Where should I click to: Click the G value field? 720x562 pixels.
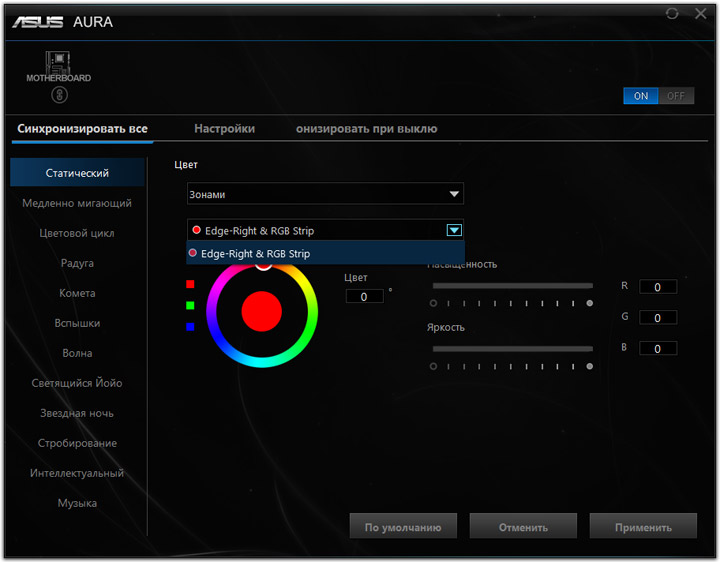tap(658, 318)
